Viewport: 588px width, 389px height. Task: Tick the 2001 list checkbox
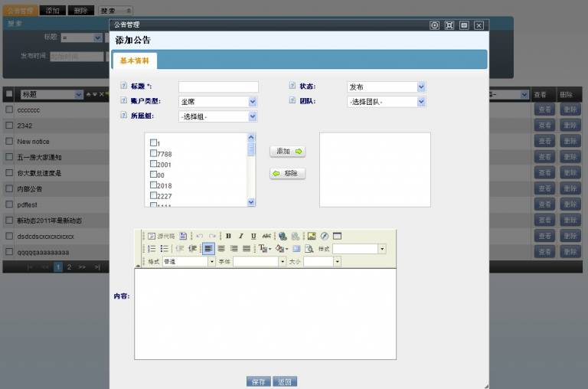[154, 164]
